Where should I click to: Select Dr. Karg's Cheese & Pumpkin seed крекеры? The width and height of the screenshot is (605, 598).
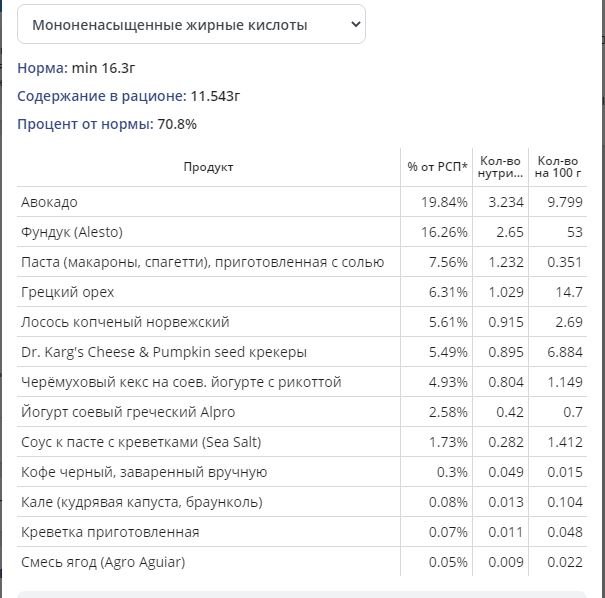pos(302,352)
